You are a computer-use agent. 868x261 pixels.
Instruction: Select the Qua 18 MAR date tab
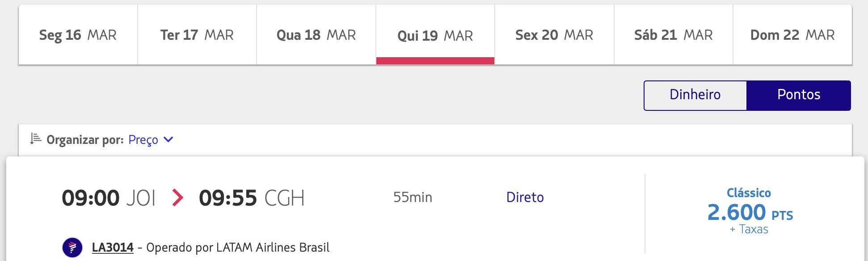point(316,35)
